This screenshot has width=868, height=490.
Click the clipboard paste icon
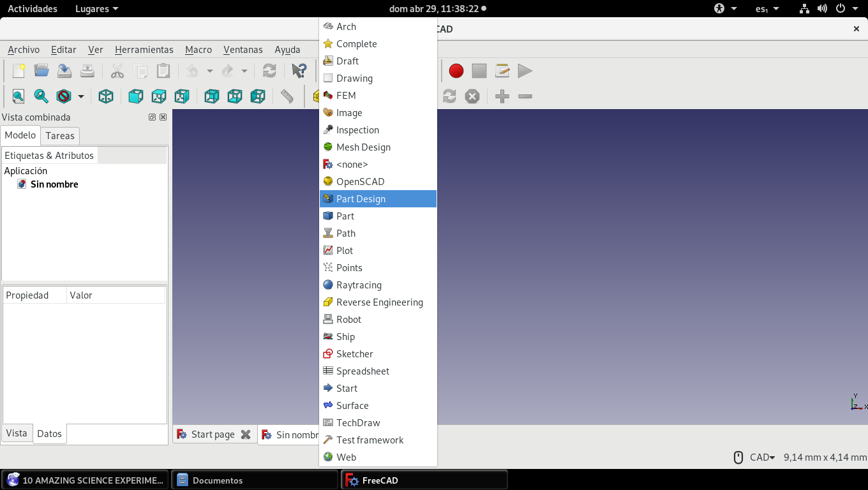[163, 71]
